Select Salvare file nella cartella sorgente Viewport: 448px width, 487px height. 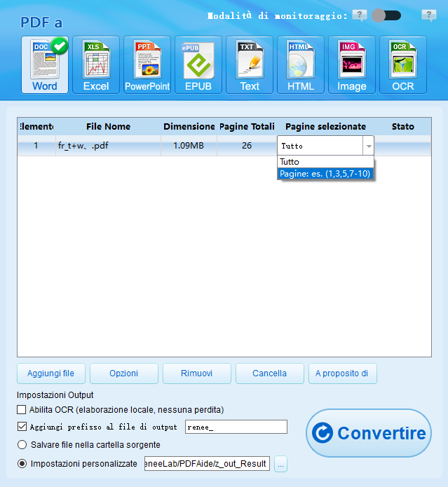pos(22,445)
